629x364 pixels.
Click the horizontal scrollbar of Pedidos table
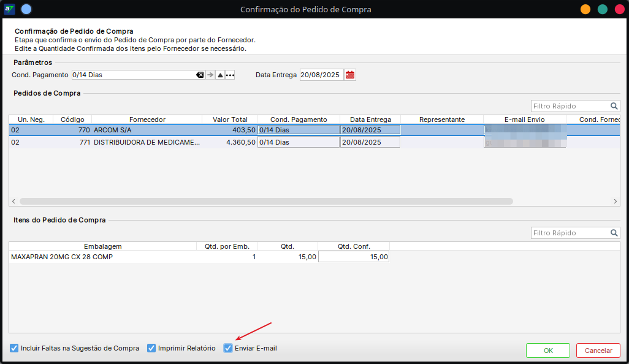click(266, 201)
